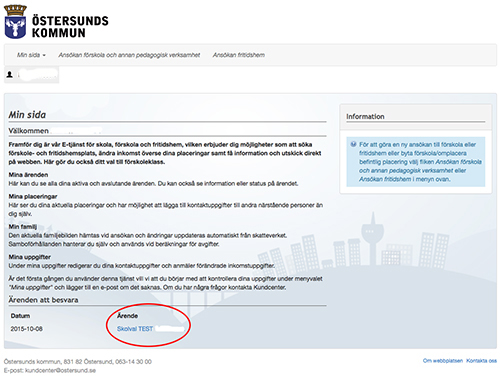Click the Ärenden att besvara heading
Viewport: 500px width, 379px height.
coord(43,300)
